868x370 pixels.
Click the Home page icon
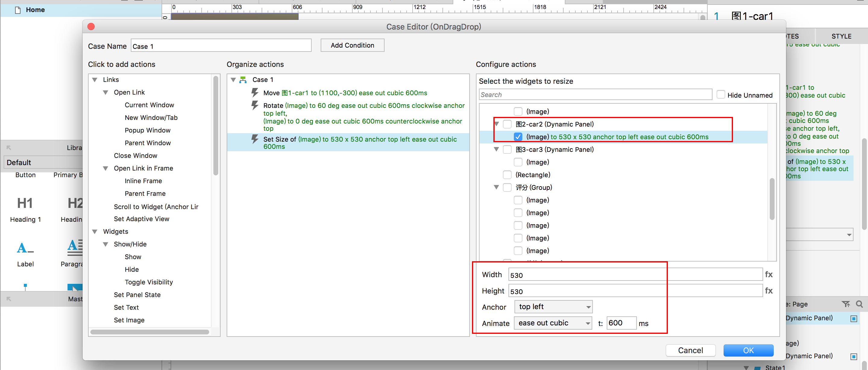(x=18, y=10)
